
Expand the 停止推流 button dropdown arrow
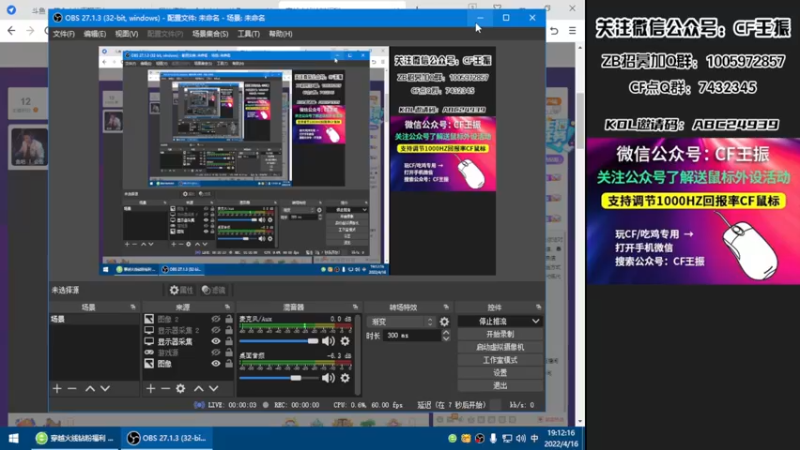[x=535, y=321]
